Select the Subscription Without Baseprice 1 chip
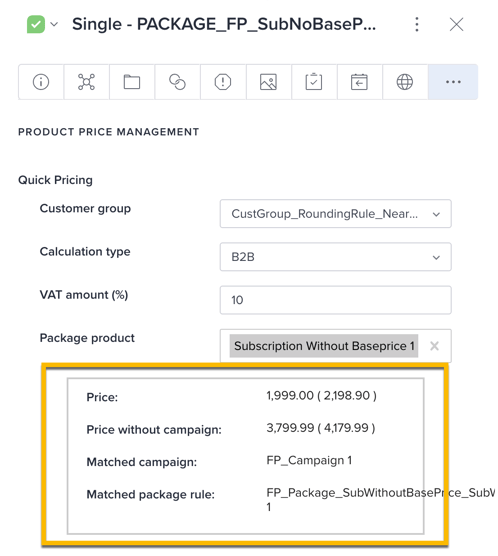 (324, 346)
